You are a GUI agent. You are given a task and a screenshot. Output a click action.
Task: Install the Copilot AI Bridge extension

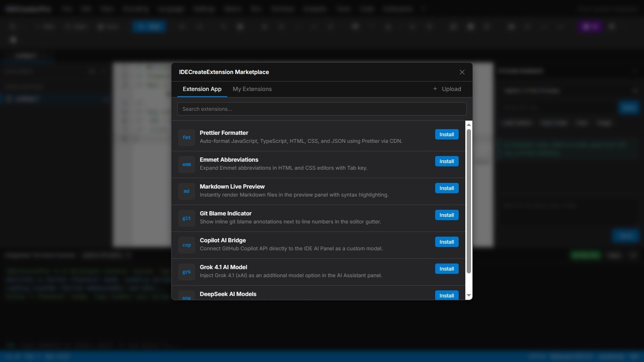(446, 242)
